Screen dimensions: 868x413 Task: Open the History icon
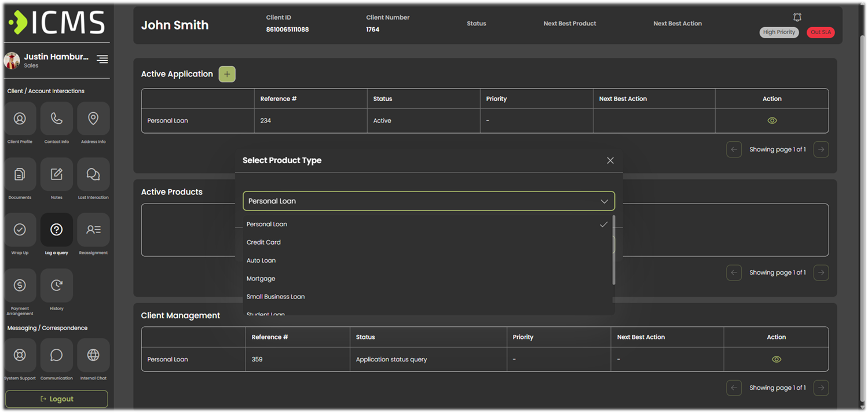pos(57,285)
